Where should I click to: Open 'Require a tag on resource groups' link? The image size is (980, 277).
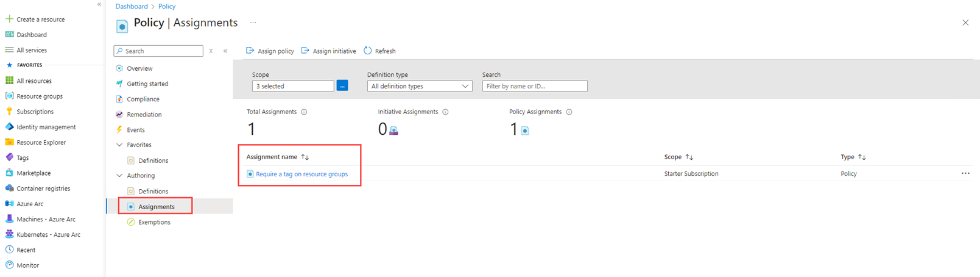(301, 174)
